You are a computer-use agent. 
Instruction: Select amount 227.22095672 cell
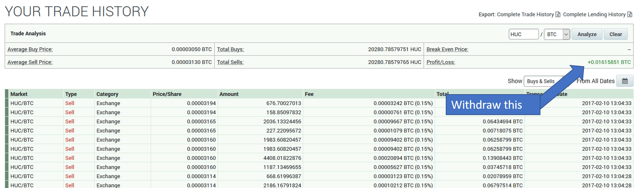tap(284, 131)
